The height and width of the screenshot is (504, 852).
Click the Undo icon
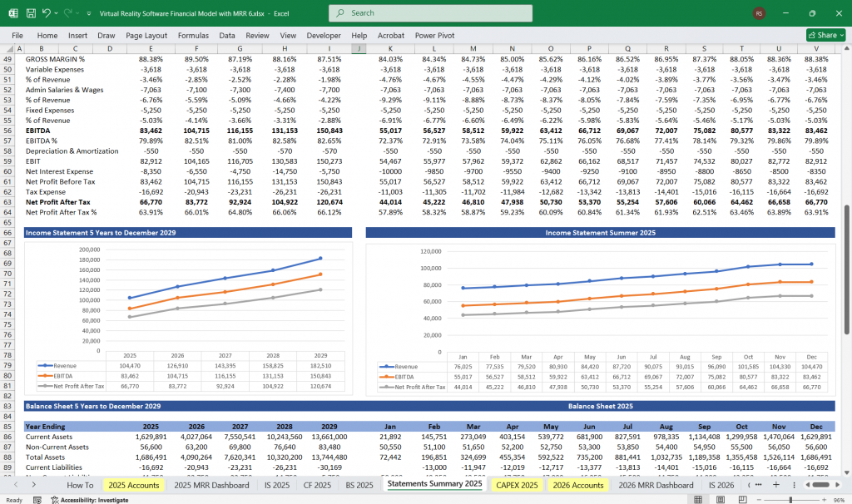pos(46,13)
